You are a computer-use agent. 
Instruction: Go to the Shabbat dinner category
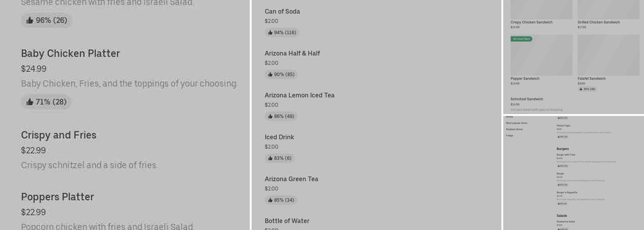pos(514,129)
